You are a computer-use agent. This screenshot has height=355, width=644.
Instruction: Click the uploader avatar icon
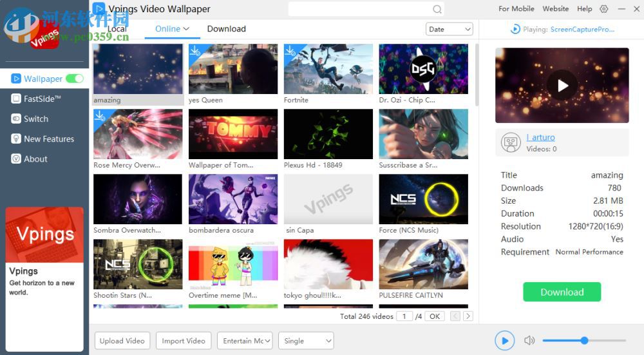click(x=511, y=142)
